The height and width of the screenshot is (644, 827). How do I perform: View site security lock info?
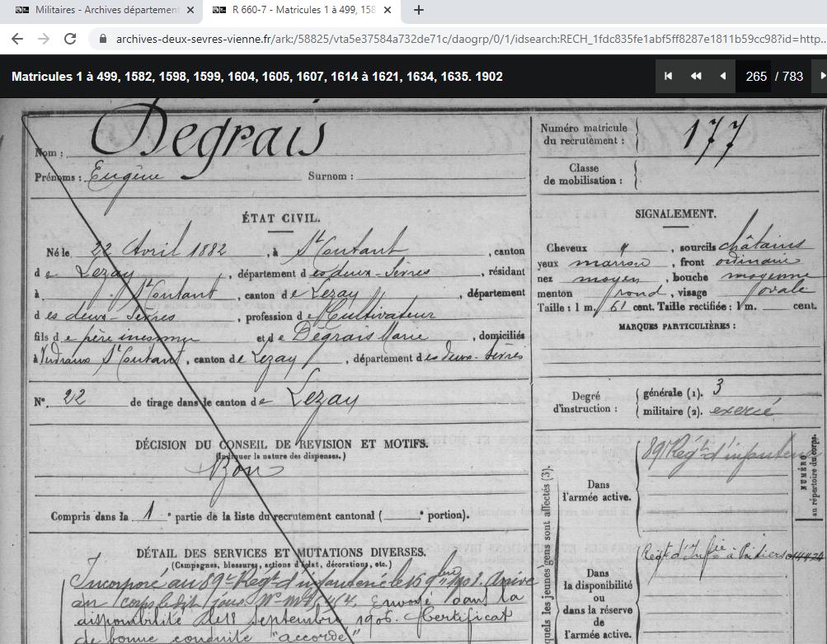click(x=103, y=39)
